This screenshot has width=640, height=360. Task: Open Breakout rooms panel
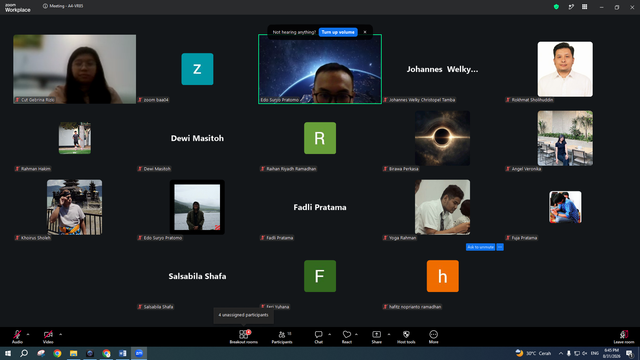pyautogui.click(x=244, y=337)
